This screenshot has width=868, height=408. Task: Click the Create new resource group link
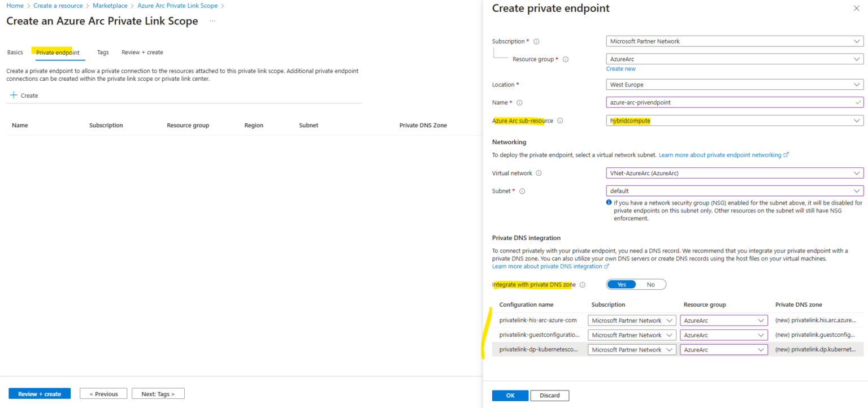coord(620,69)
